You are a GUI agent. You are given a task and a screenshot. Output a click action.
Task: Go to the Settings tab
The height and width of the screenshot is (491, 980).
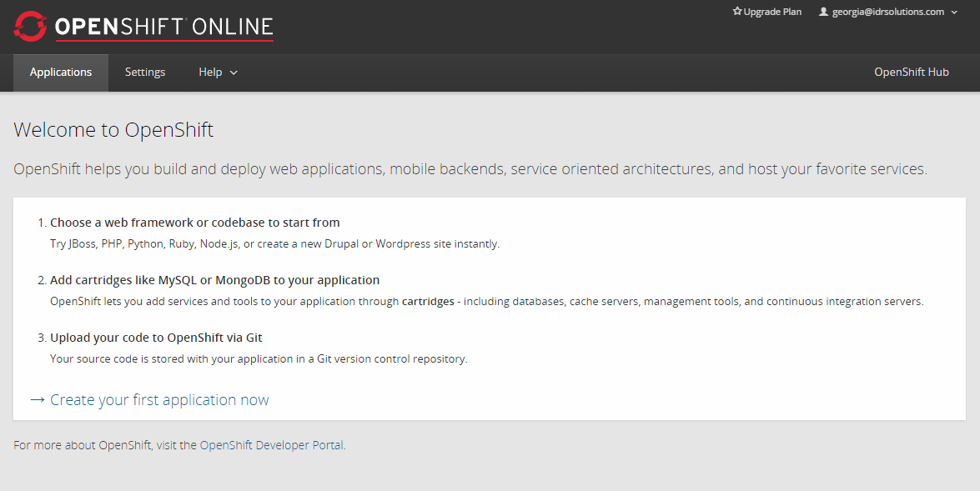145,73
